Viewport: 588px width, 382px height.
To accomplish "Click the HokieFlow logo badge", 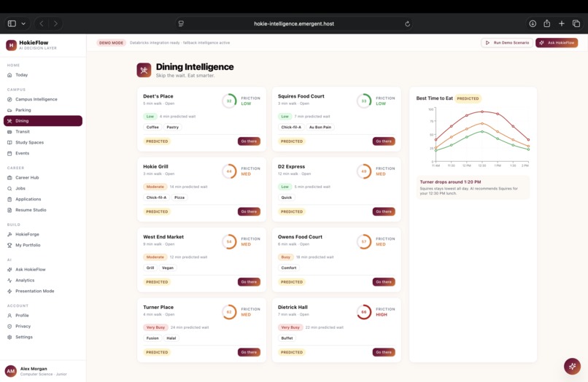I will coord(11,45).
